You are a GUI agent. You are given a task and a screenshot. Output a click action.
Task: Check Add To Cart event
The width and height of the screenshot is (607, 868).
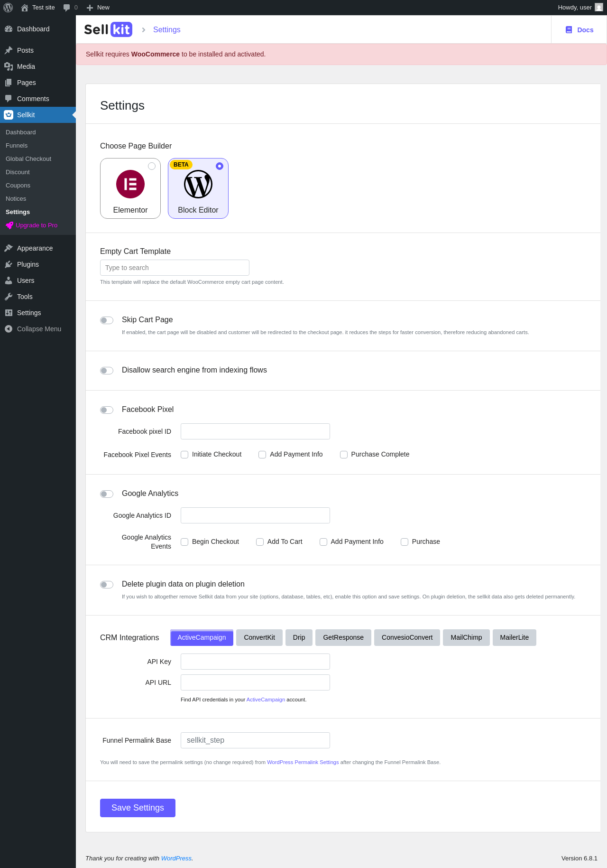point(260,542)
